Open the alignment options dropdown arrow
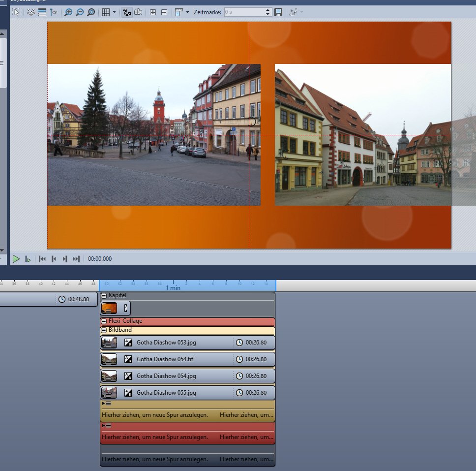The height and width of the screenshot is (471, 476). coord(187,12)
